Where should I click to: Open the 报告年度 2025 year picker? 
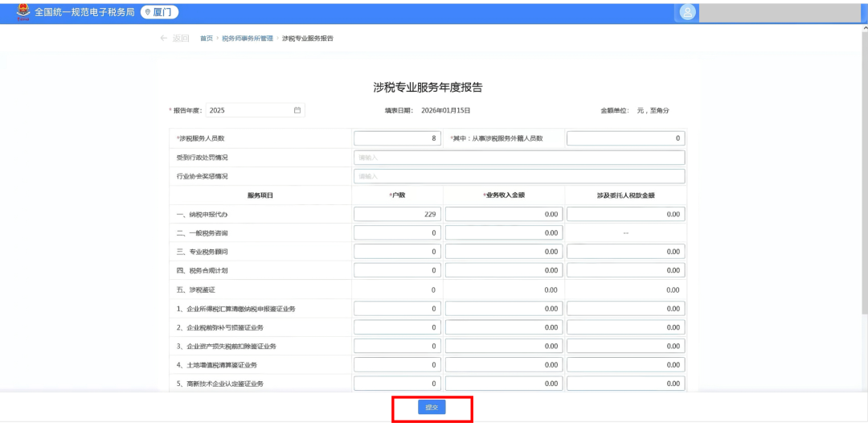click(256, 110)
